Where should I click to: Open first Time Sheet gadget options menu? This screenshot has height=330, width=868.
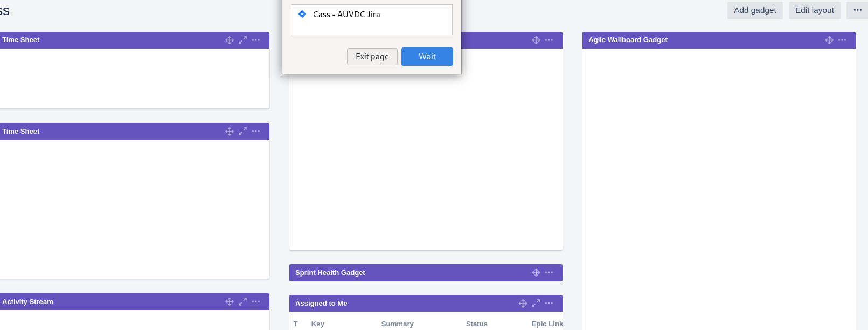click(x=256, y=40)
